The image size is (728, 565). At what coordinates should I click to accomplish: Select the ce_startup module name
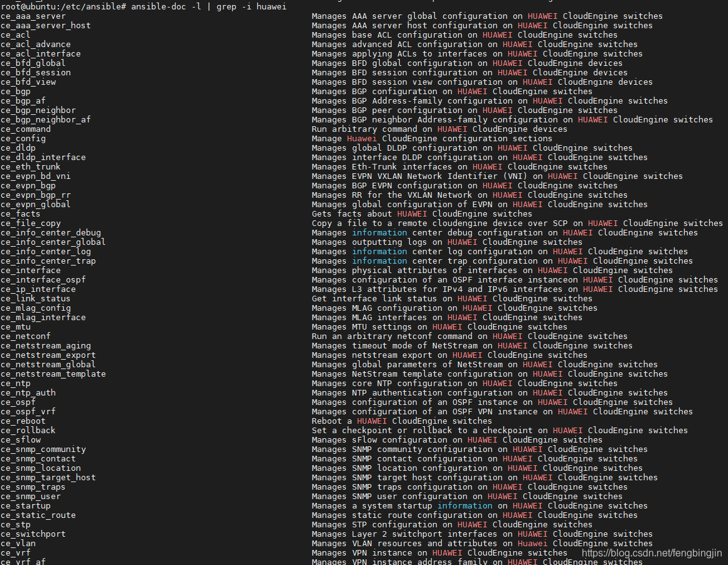coord(26,506)
